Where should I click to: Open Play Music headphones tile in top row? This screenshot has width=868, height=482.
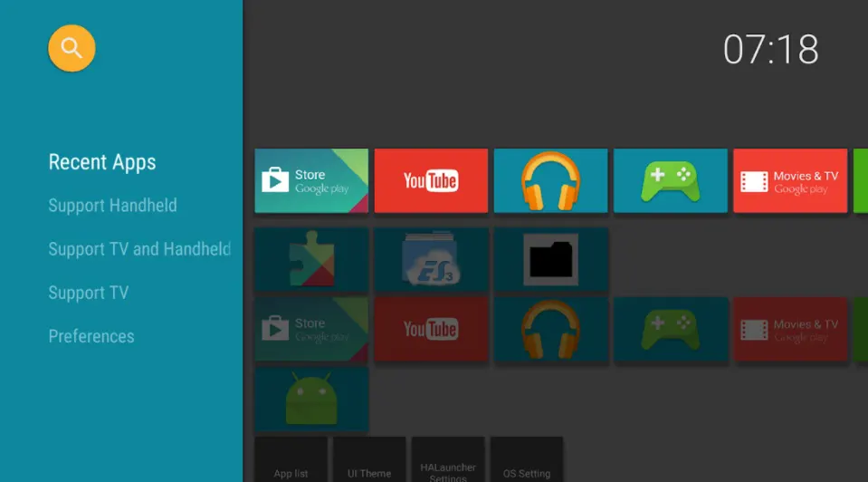click(550, 180)
